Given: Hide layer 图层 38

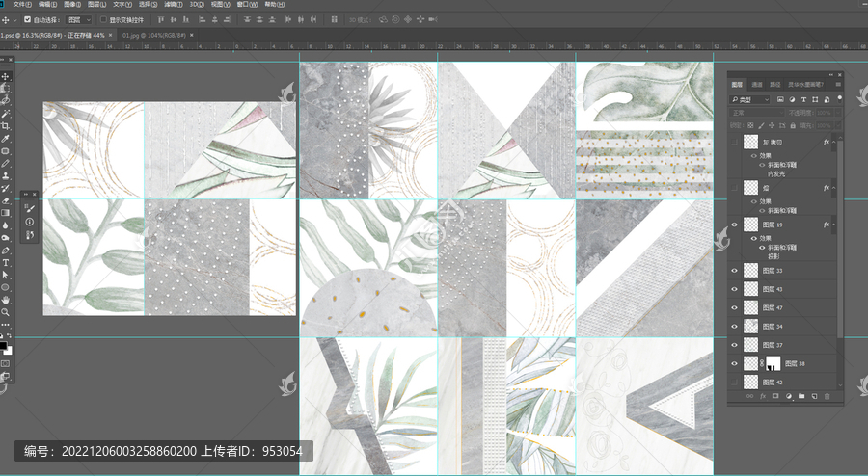Looking at the screenshot, I should [x=735, y=363].
